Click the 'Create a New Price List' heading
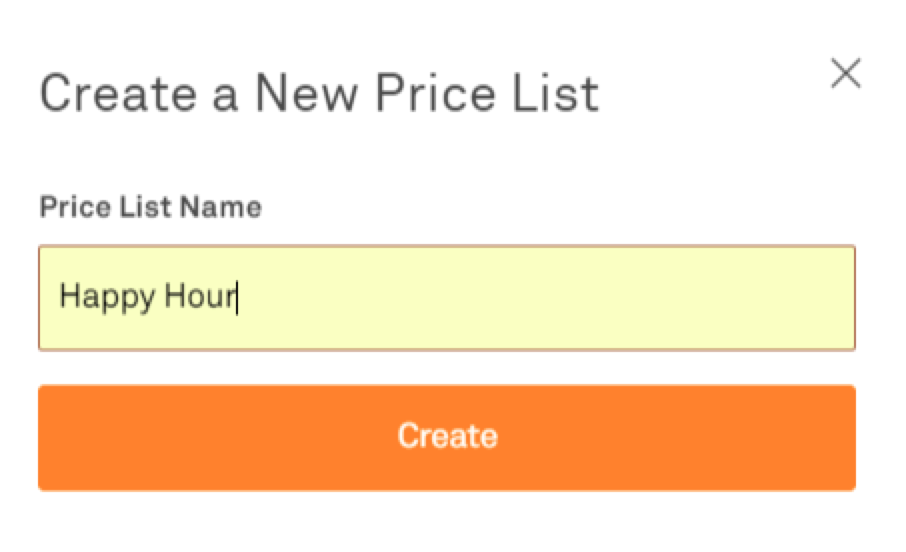 [319, 94]
